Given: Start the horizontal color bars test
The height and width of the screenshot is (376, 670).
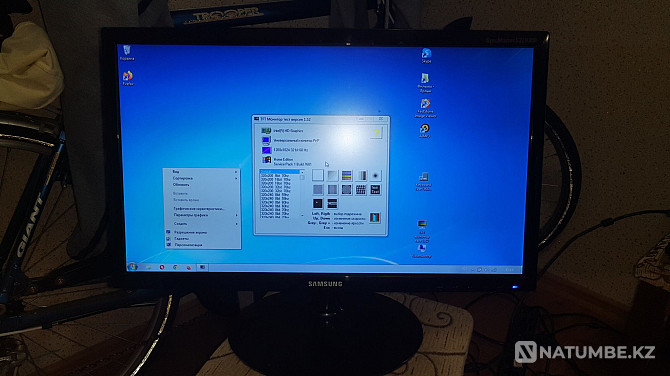Looking at the screenshot, I should 347,175.
